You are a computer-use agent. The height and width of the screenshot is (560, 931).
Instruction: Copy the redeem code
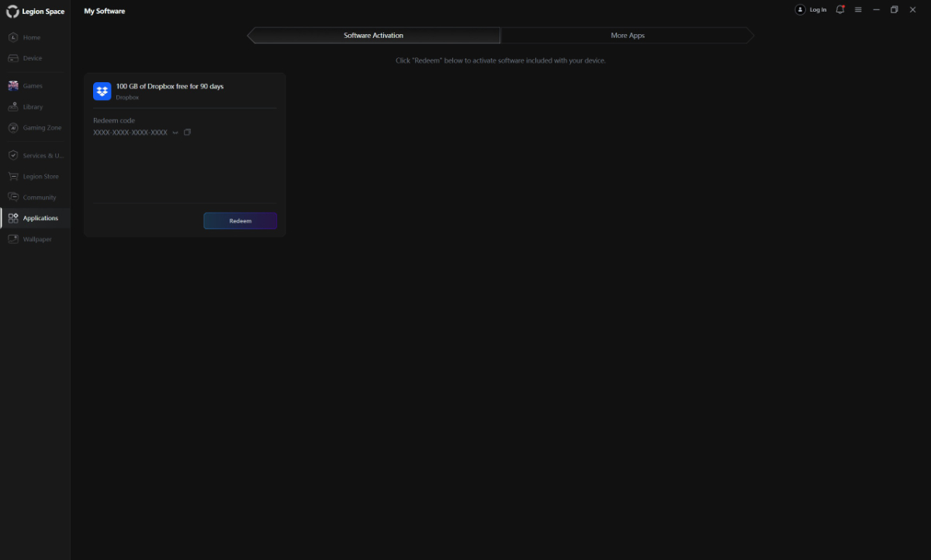(187, 132)
